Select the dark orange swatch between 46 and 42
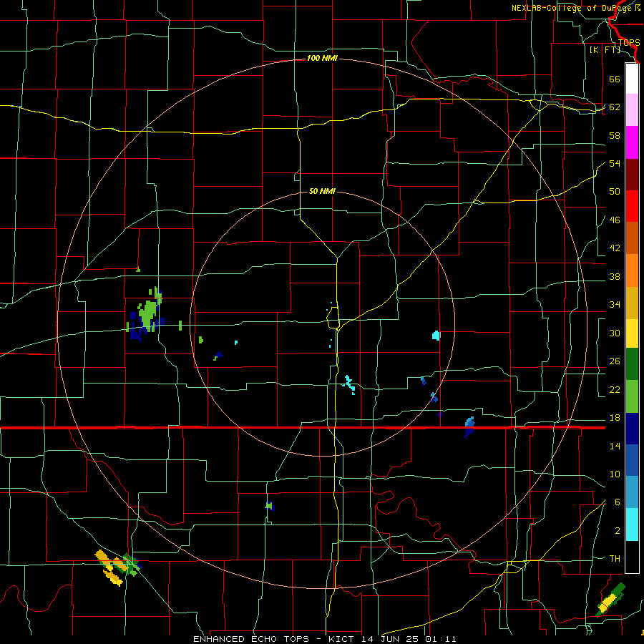644x644 pixels. tap(632, 238)
